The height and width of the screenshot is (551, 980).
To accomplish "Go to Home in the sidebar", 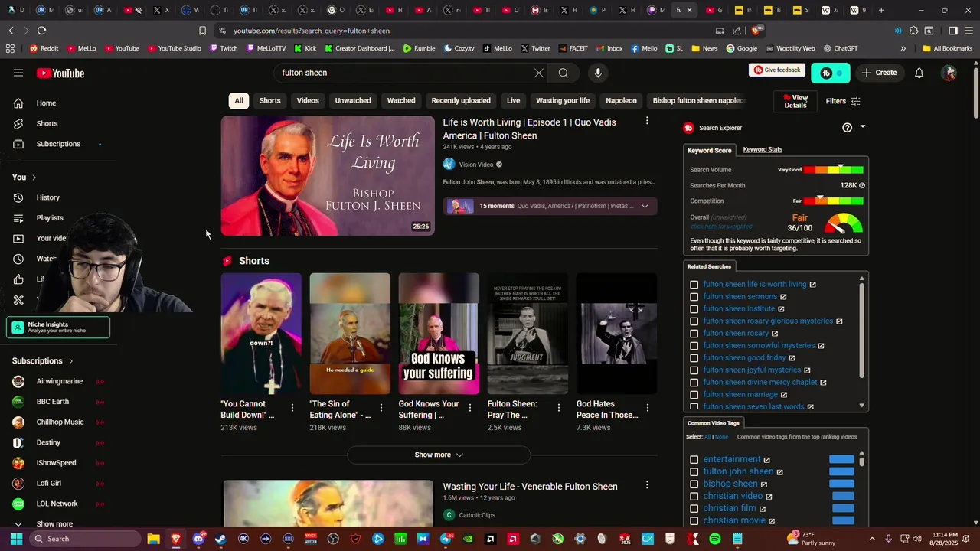I will [x=46, y=103].
